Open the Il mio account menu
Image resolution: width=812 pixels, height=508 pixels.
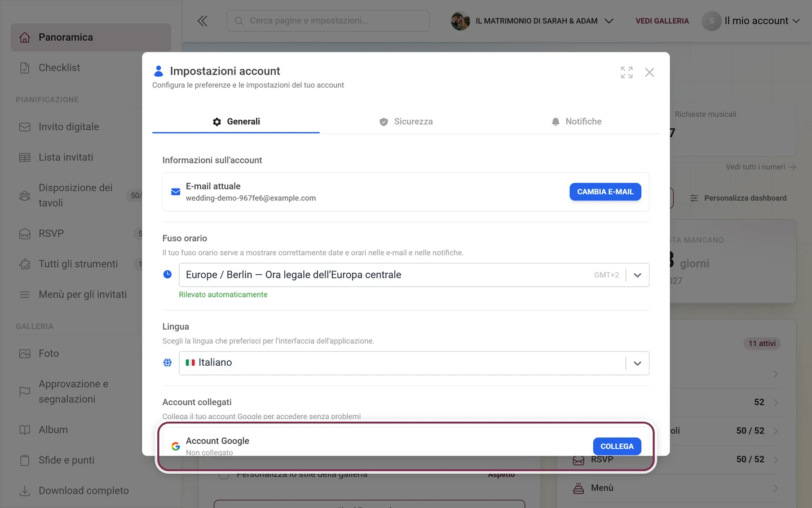click(751, 21)
